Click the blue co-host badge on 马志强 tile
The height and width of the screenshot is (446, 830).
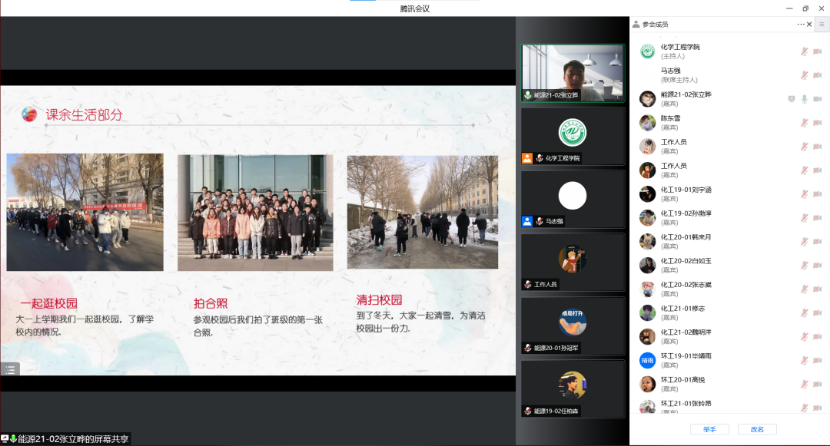click(x=527, y=222)
